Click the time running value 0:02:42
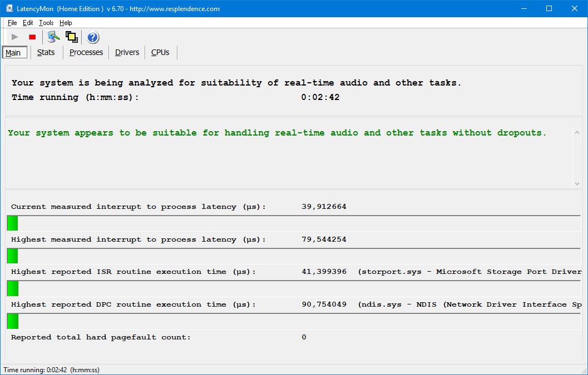The image size is (588, 375). [x=320, y=97]
